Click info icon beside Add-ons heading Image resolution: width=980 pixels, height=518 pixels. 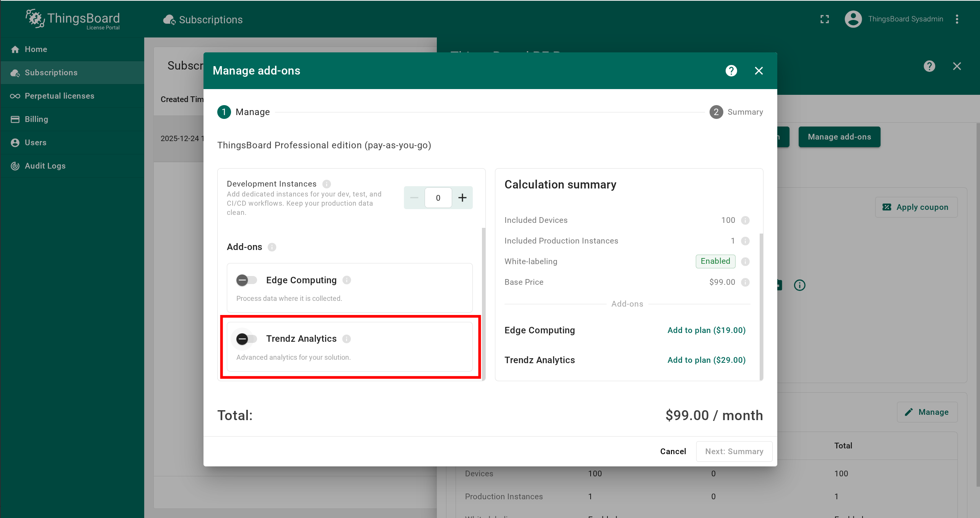pos(272,247)
